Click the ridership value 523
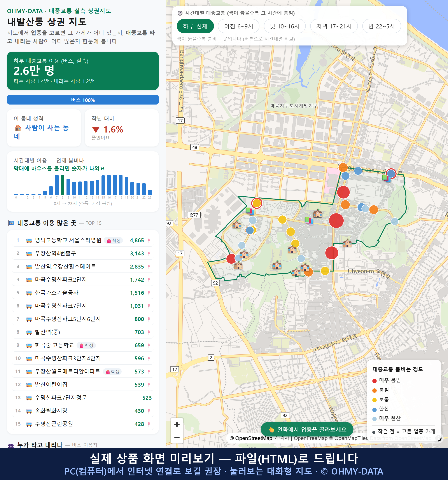This screenshot has height=480, width=448. click(147, 398)
